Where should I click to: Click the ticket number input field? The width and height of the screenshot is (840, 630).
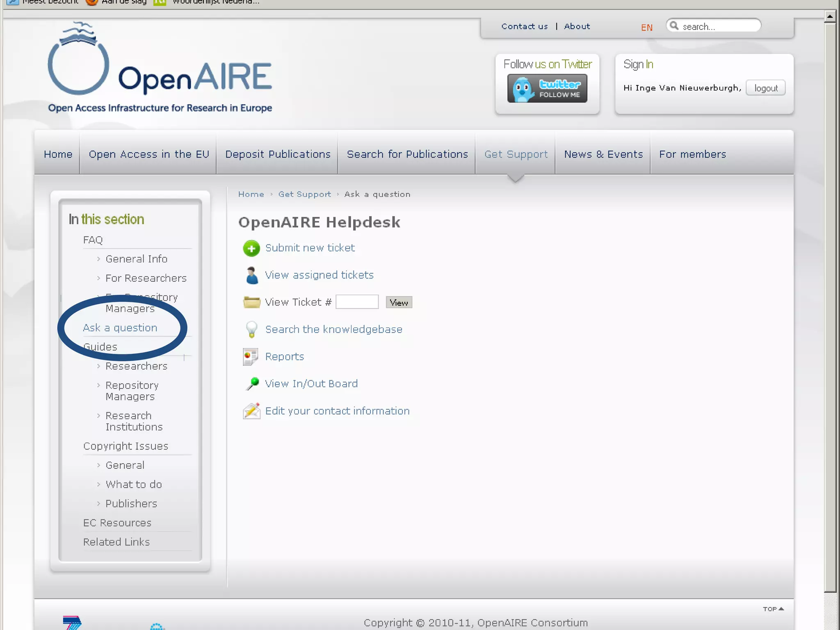tap(357, 302)
